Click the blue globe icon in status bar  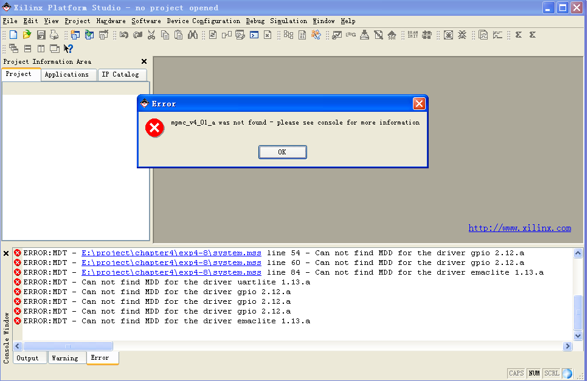click(x=567, y=373)
